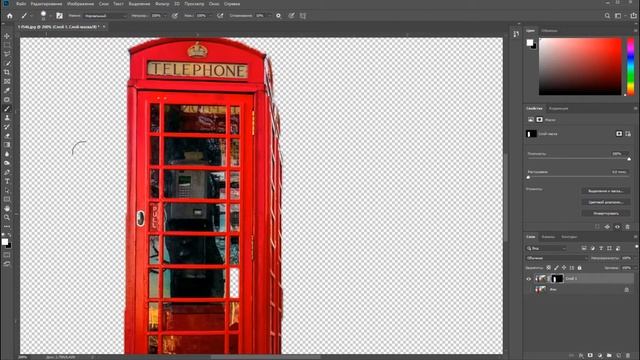Select the Eyedropper tool
The image size is (640, 360).
tap(7, 90)
